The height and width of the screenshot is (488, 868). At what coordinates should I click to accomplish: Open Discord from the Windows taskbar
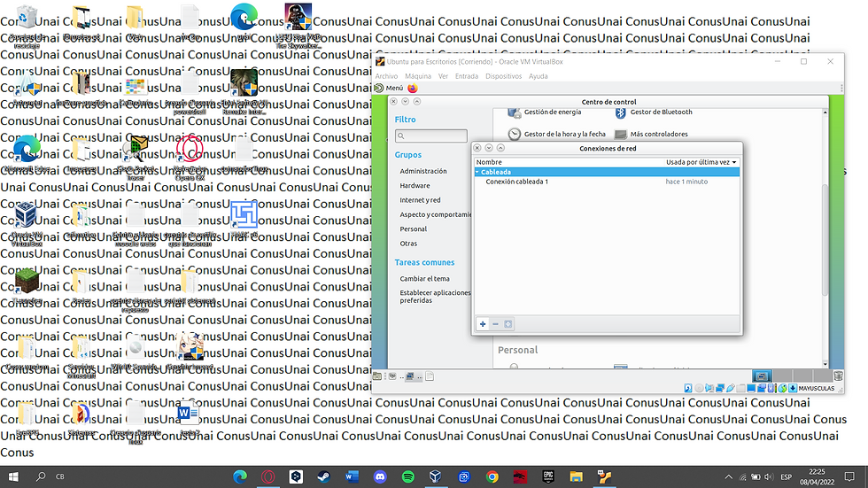click(380, 476)
